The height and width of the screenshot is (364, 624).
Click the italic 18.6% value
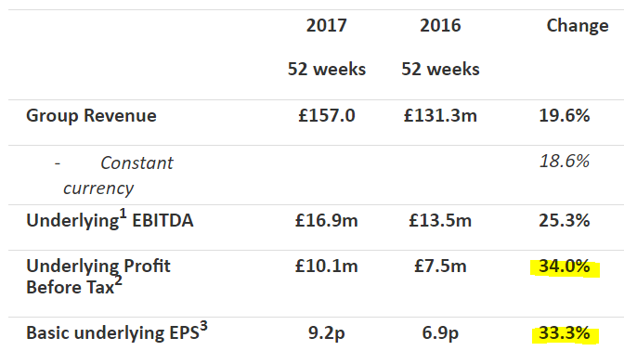tap(565, 162)
